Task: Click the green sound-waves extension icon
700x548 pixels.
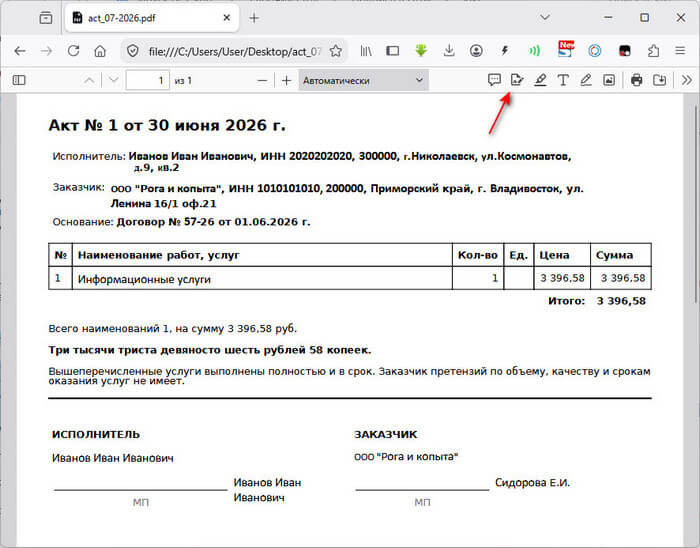Action: click(x=534, y=51)
